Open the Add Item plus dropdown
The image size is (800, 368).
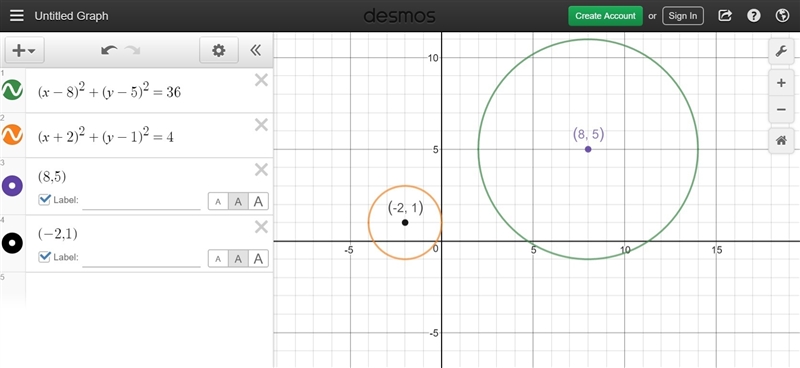pos(24,50)
